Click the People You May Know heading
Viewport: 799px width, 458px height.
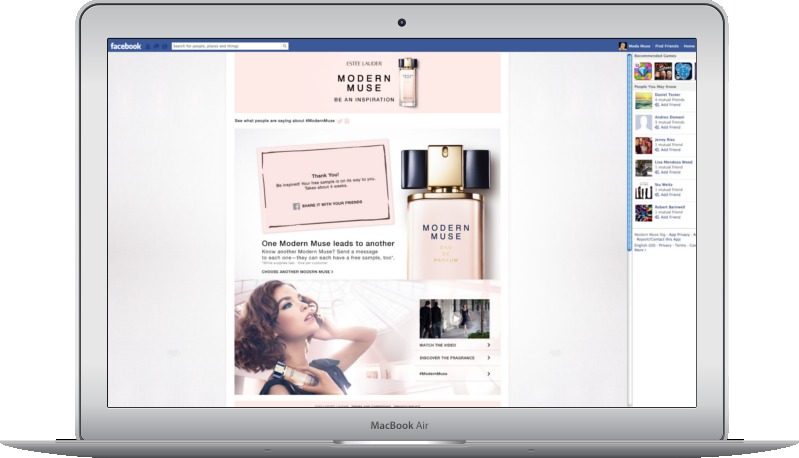655,87
